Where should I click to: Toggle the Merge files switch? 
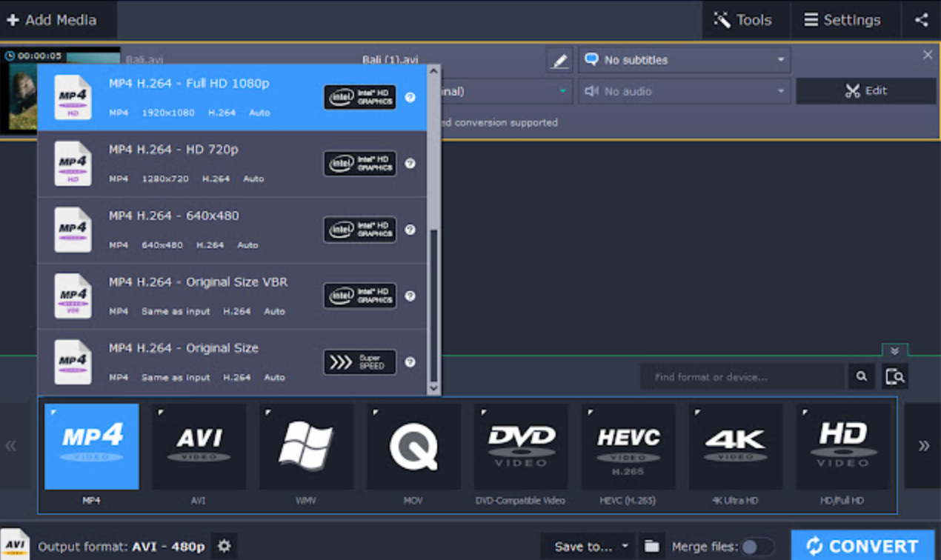(x=757, y=547)
